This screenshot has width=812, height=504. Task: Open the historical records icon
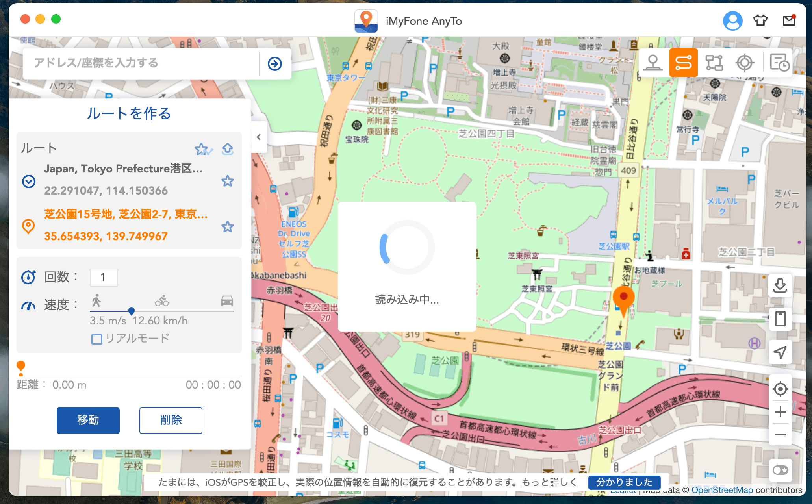[779, 63]
